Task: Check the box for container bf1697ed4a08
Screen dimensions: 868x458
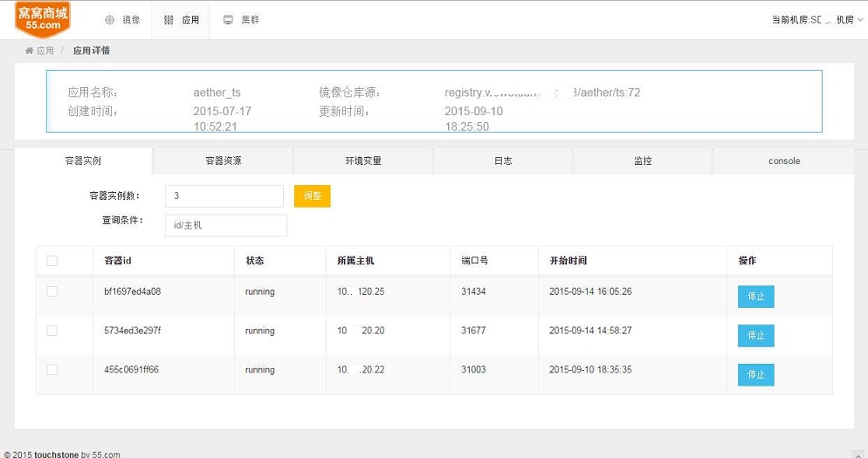Action: 52,291
